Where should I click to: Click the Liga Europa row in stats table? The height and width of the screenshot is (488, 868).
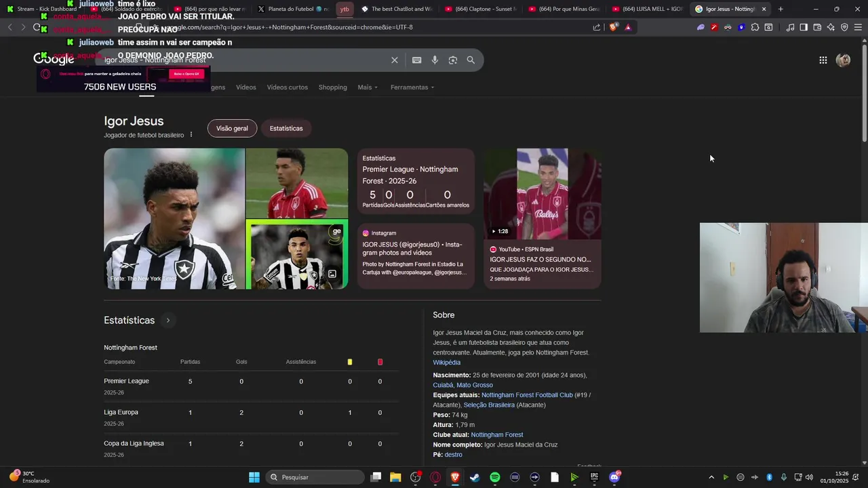click(x=251, y=418)
